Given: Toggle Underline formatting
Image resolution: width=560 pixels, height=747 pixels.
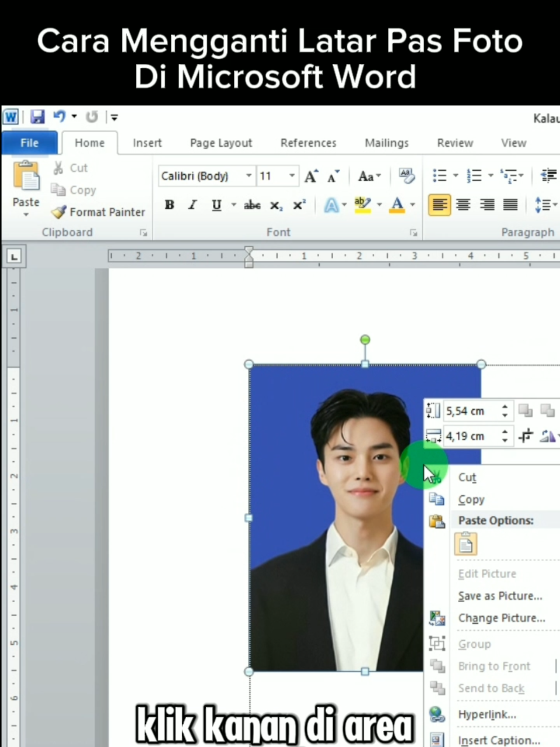Looking at the screenshot, I should pyautogui.click(x=217, y=205).
